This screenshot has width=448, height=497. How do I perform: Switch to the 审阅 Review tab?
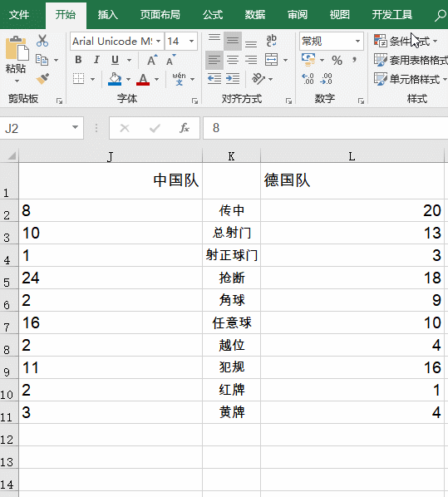pyautogui.click(x=298, y=15)
